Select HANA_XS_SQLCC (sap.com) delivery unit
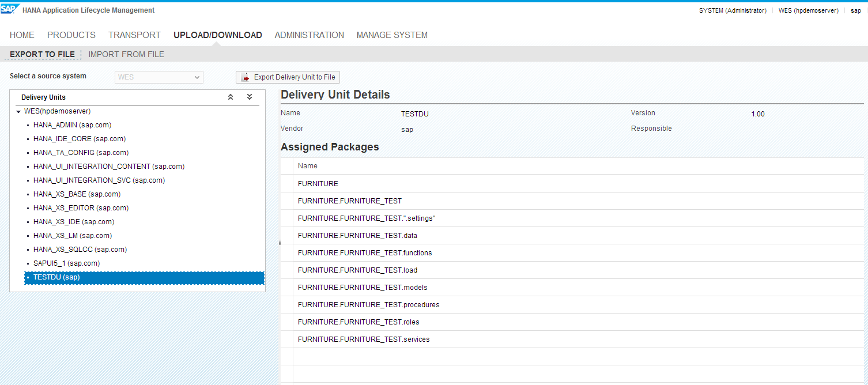 tap(80, 250)
